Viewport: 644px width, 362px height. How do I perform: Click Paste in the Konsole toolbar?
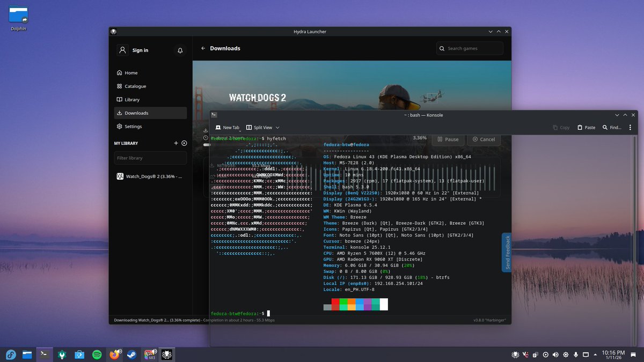click(586, 128)
